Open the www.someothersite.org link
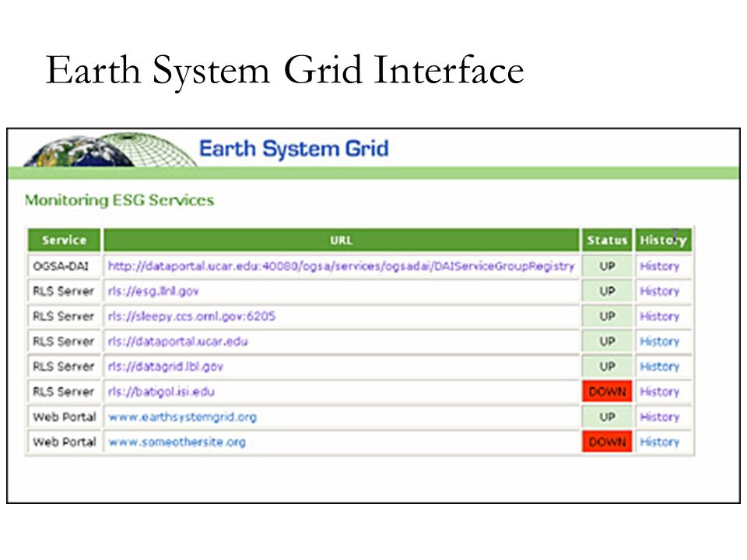Screen dimensions: 747x560 [177, 443]
